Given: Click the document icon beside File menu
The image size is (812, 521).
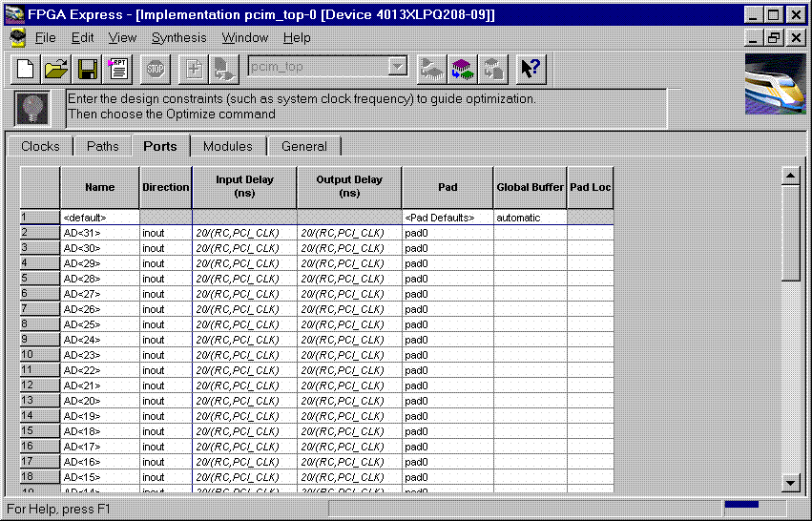Looking at the screenshot, I should [18, 38].
